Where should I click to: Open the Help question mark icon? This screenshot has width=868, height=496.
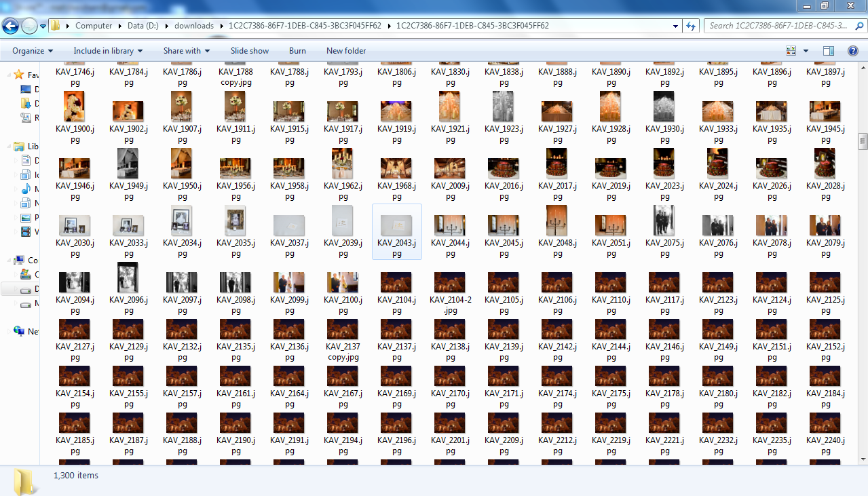pos(852,51)
